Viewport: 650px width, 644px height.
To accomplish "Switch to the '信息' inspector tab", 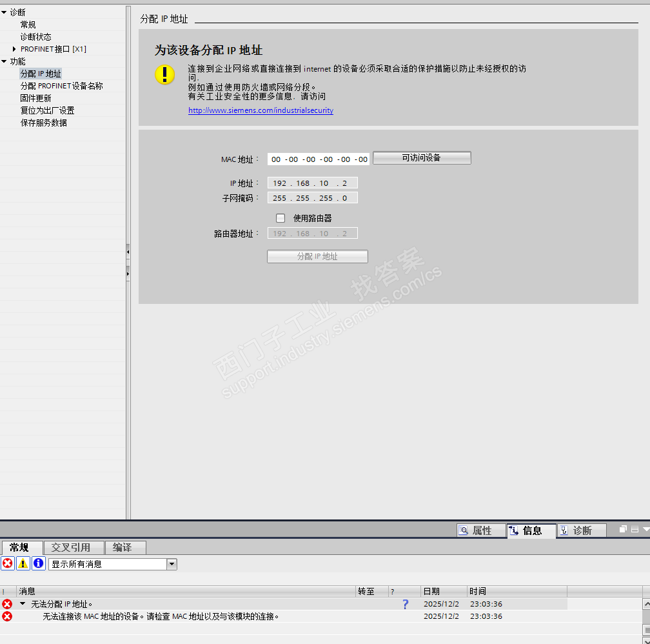I will 531,530.
